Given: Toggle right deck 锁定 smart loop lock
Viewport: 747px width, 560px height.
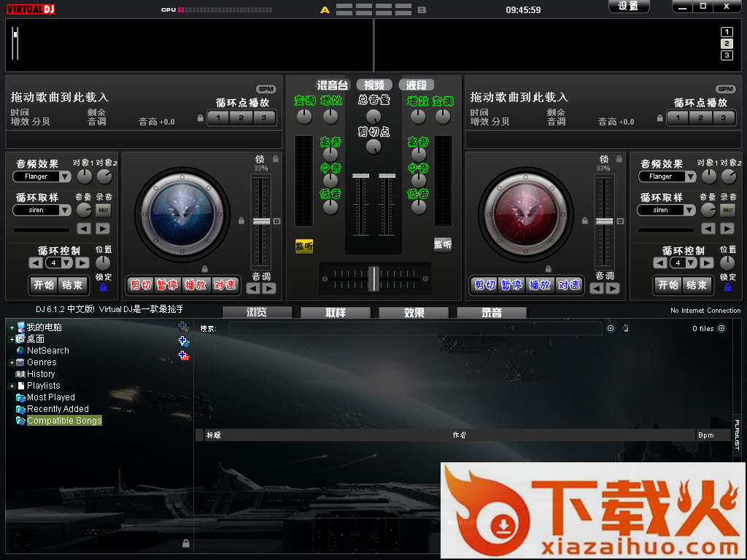Looking at the screenshot, I should (727, 287).
